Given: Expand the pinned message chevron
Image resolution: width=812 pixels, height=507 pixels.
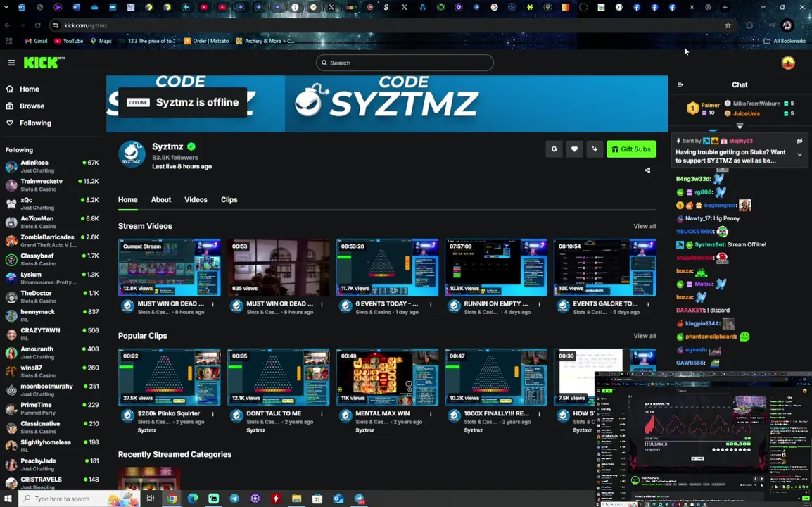Looking at the screenshot, I should coord(799,154).
